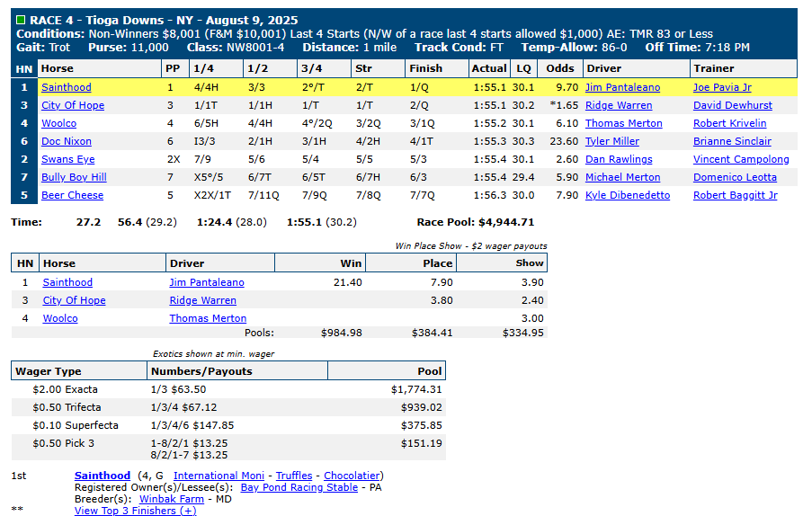The image size is (812, 516).
Task: Click the green square icon beside Race 4
Action: pos(21,20)
